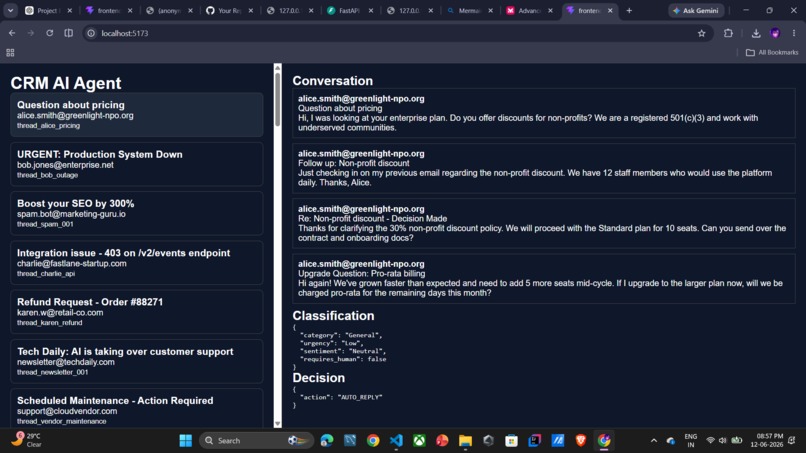
Task: Open a new browser tab with plus
Action: point(629,10)
